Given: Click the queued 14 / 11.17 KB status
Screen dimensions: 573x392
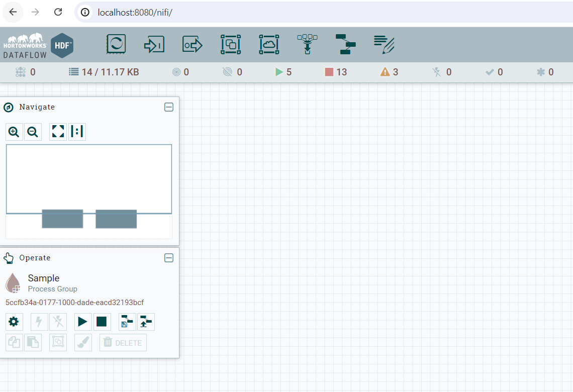Looking at the screenshot, I should (104, 72).
